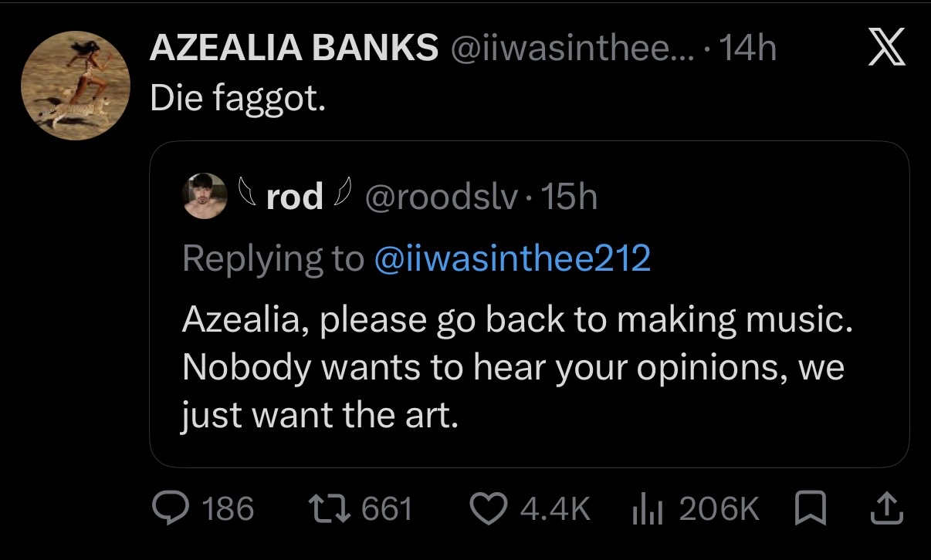This screenshot has height=560, width=931.
Task: Click the 4.4K likes count
Action: point(556,509)
